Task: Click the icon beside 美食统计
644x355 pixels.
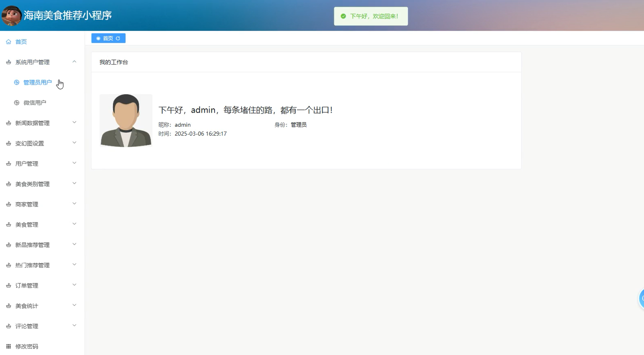Action: pos(8,306)
